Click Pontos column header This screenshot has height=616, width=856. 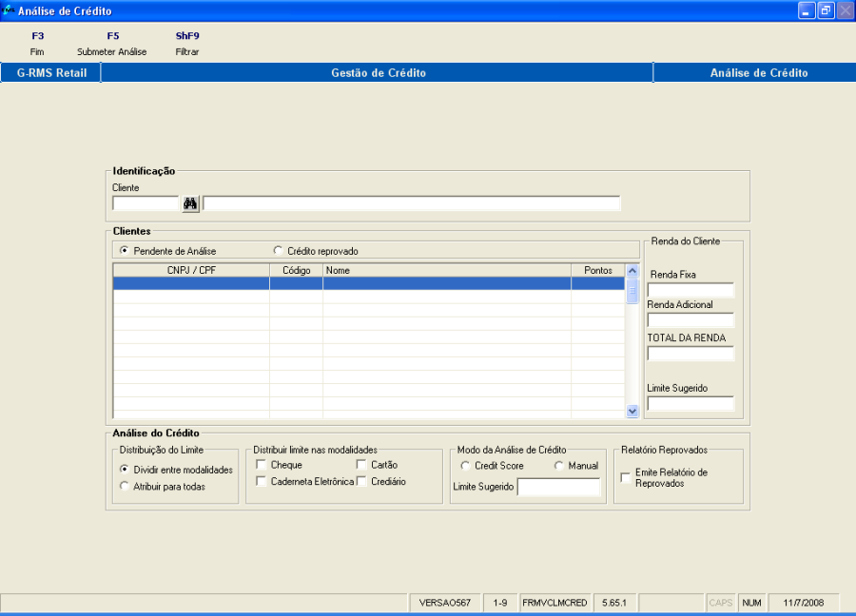click(x=598, y=270)
